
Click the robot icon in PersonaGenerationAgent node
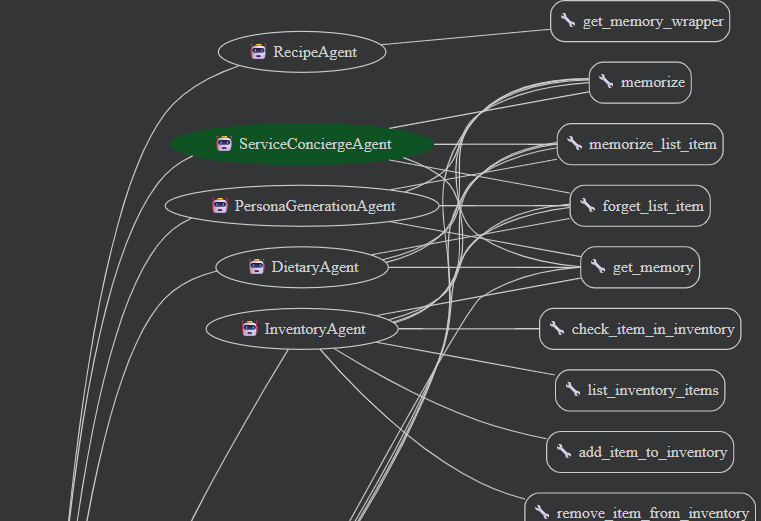220,205
